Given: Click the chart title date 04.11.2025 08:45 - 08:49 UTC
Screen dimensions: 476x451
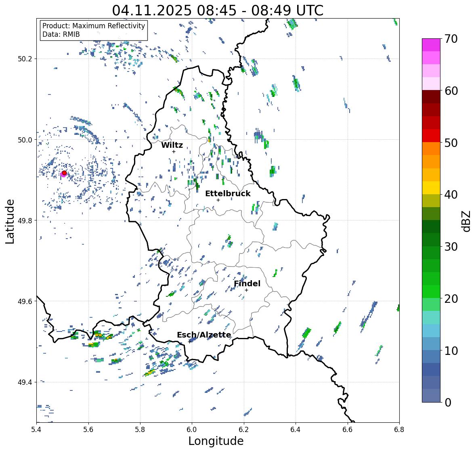Looking at the screenshot, I should tap(218, 10).
